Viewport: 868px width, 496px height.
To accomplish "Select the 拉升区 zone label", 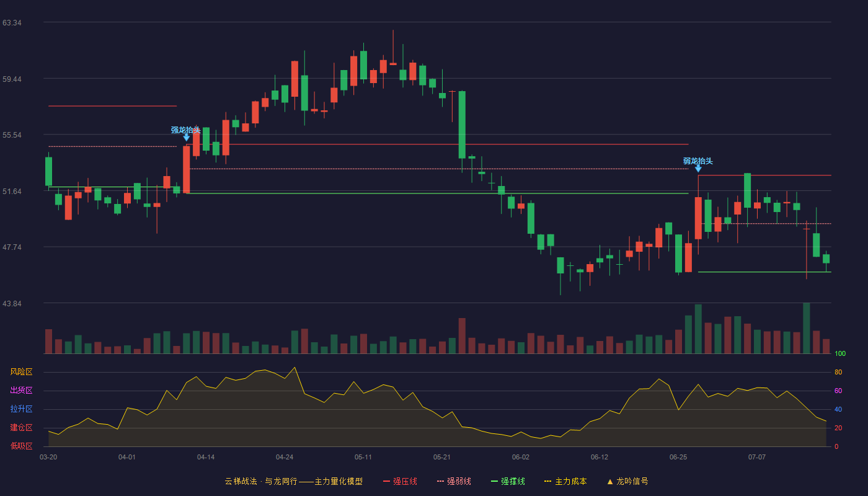I will [x=21, y=409].
